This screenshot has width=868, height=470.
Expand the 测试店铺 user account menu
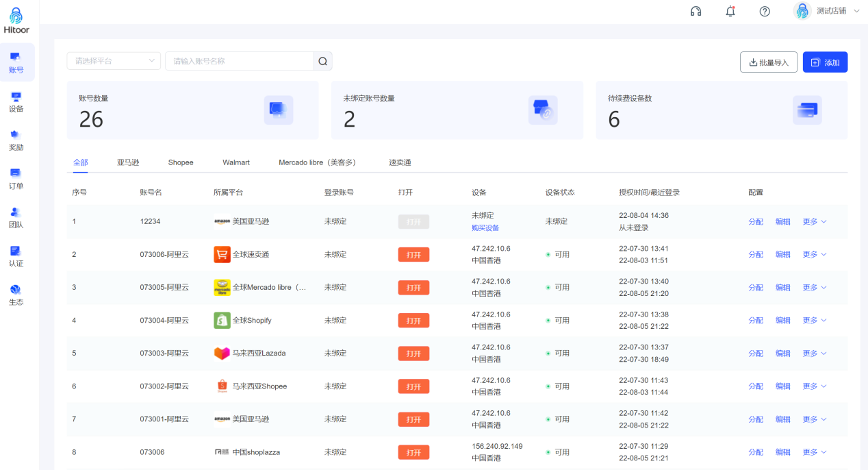point(830,11)
